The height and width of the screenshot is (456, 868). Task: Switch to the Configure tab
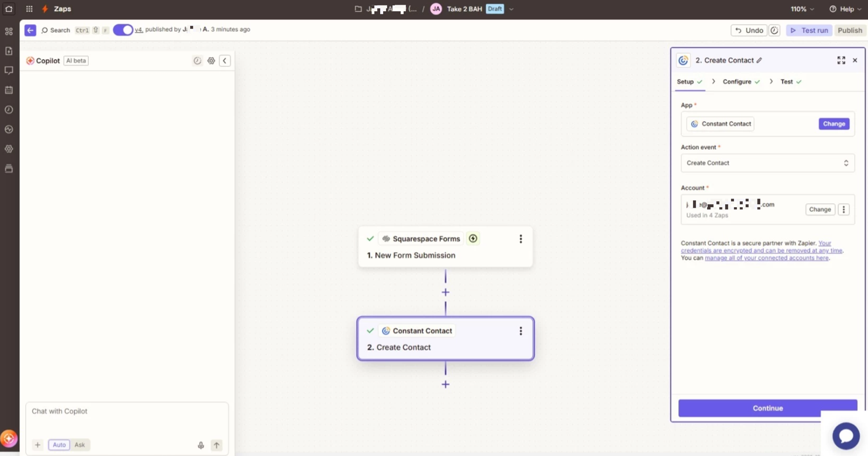(x=737, y=82)
